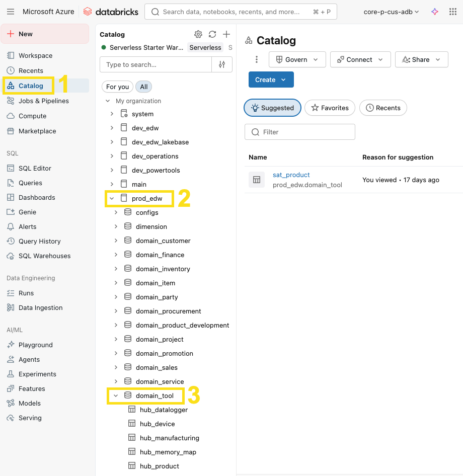Select the domain_product_development schema
Viewport: 463px width, 476px height.
pos(183,325)
